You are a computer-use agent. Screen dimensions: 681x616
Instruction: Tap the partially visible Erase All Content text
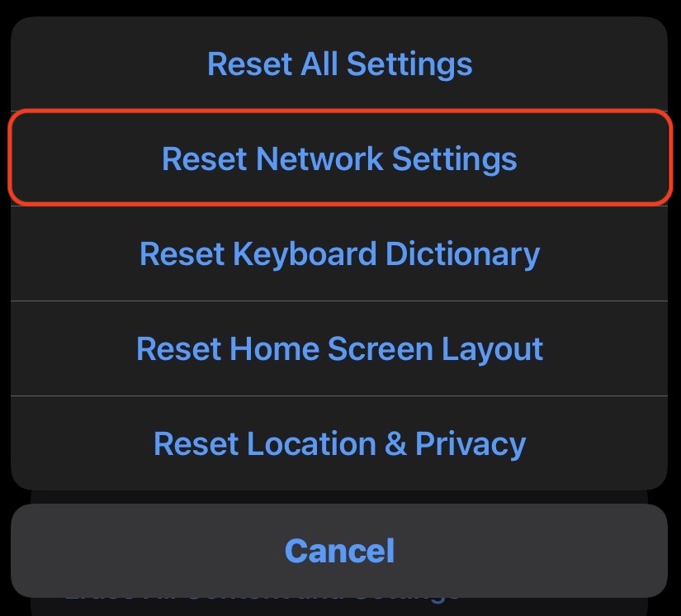pos(340,591)
